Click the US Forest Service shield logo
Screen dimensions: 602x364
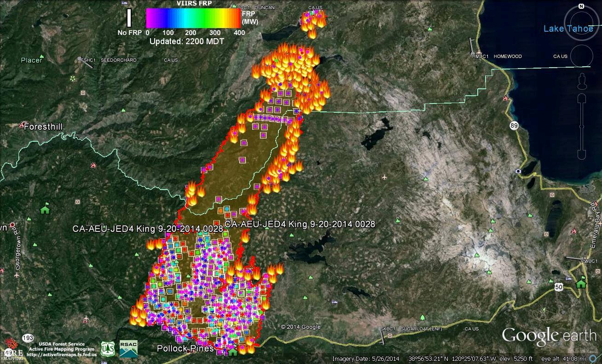(x=108, y=348)
